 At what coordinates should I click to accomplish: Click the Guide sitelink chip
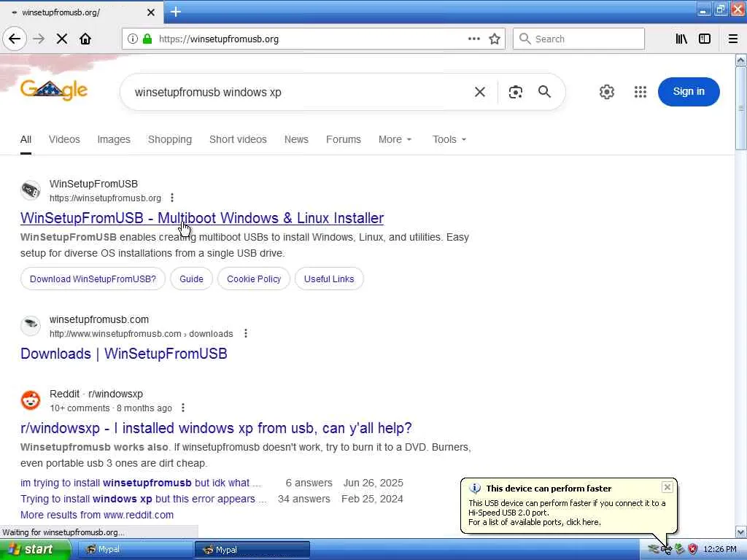192,279
